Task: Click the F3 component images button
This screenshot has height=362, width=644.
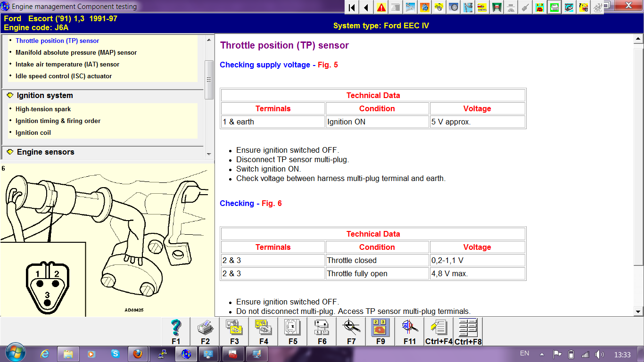Action: click(x=234, y=332)
